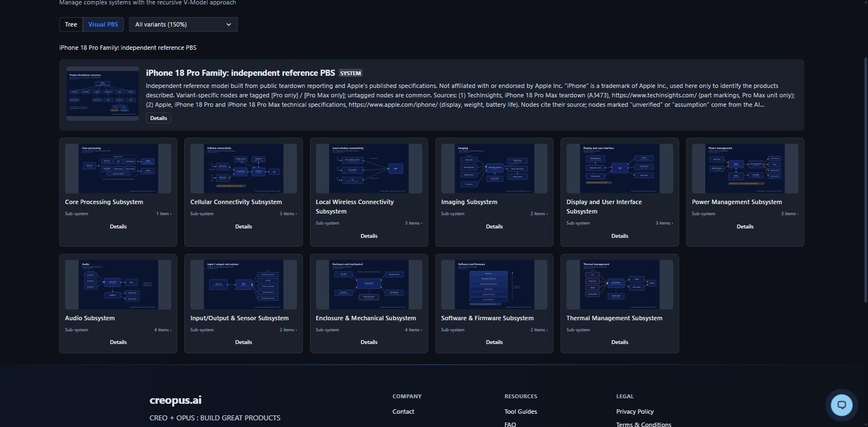
Task: Click the Imaging Subsystem title
Action: (x=469, y=202)
